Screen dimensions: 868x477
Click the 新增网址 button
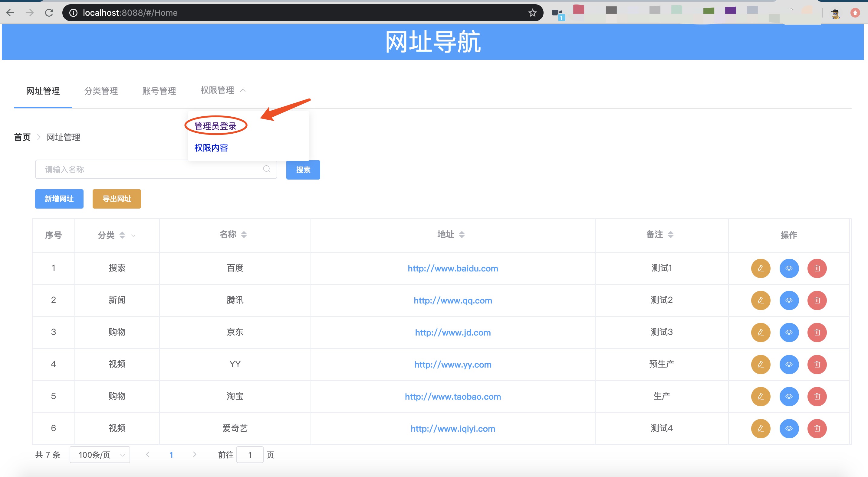[59, 199]
